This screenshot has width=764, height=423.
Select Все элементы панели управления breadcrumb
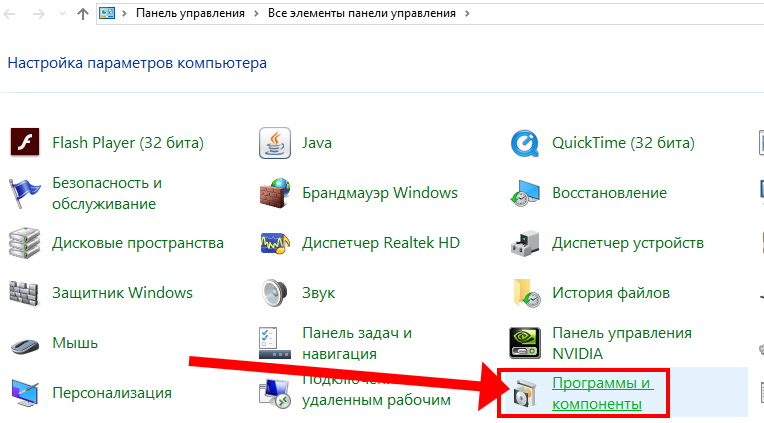pos(362,14)
